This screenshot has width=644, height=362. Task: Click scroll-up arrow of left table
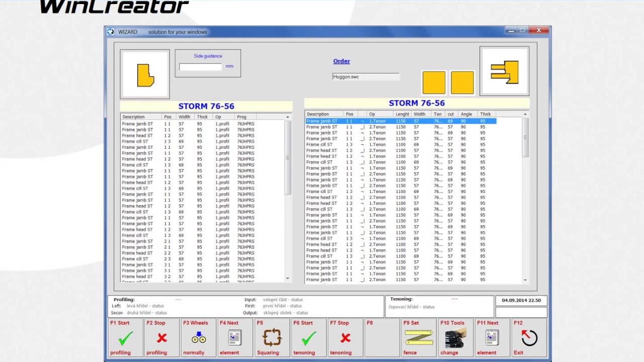pyautogui.click(x=288, y=117)
